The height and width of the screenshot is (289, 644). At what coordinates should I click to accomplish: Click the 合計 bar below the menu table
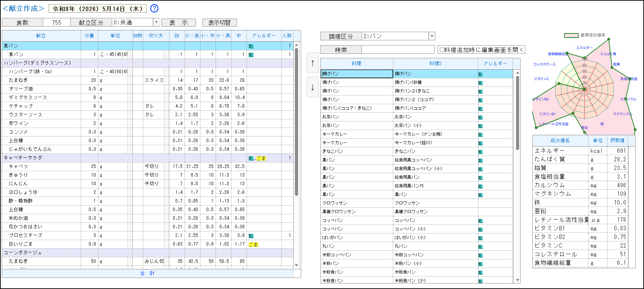tap(147, 273)
